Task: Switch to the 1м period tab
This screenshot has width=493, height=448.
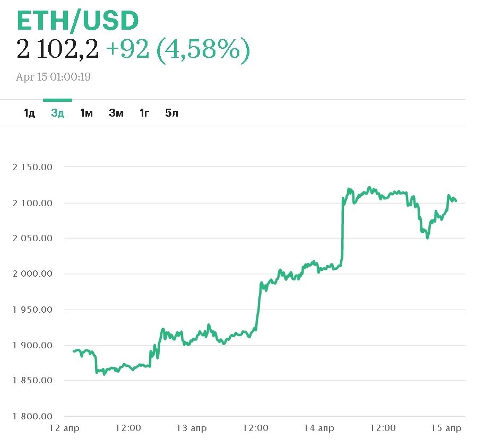Action: coord(86,113)
